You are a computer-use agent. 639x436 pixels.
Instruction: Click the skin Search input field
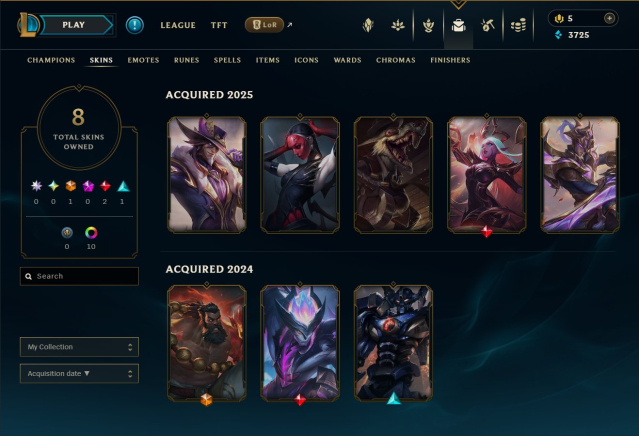[x=79, y=276]
